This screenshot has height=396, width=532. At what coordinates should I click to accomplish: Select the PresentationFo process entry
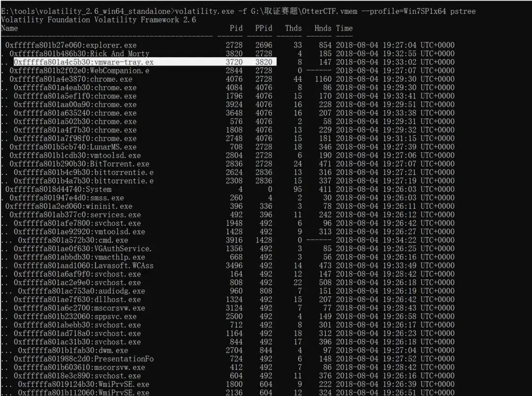[x=83, y=359]
